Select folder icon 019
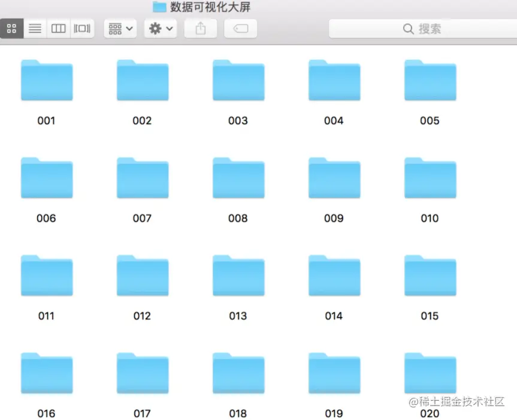Viewport: 517px width, 420px height. (x=334, y=373)
